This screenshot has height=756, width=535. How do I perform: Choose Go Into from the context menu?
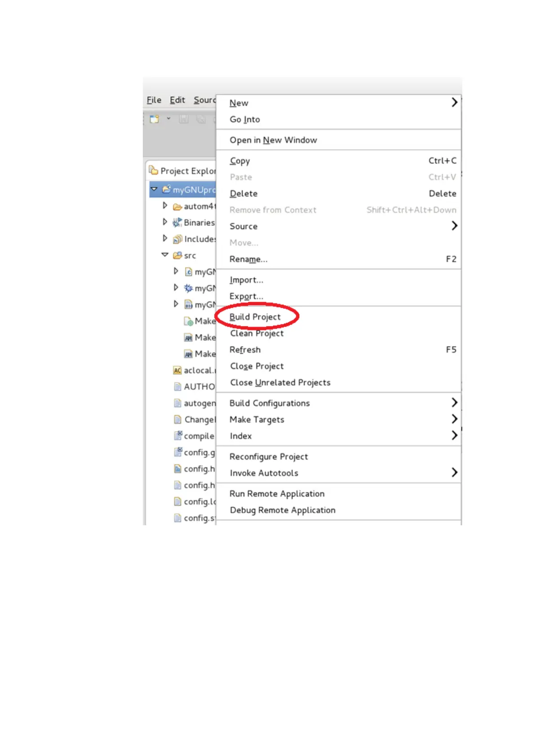point(339,119)
